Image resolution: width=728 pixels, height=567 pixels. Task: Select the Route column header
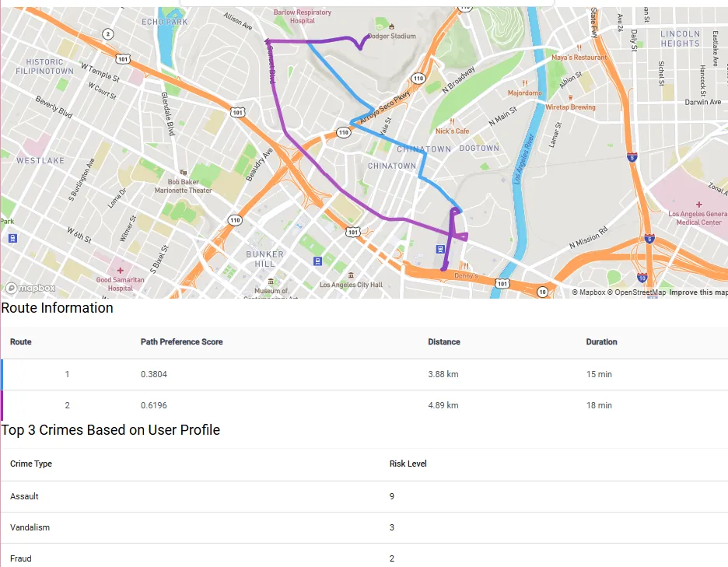point(21,341)
